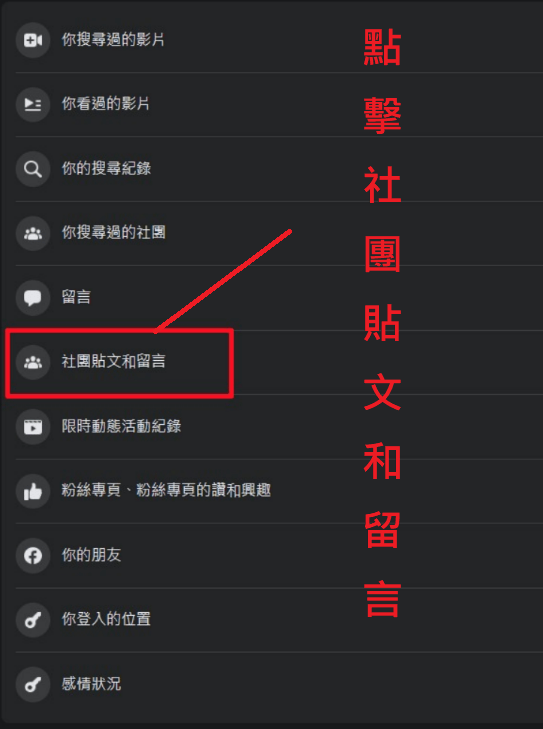The width and height of the screenshot is (543, 729).
Task: Click the people icon beside 你搜尋過的社團
Action: [33, 233]
